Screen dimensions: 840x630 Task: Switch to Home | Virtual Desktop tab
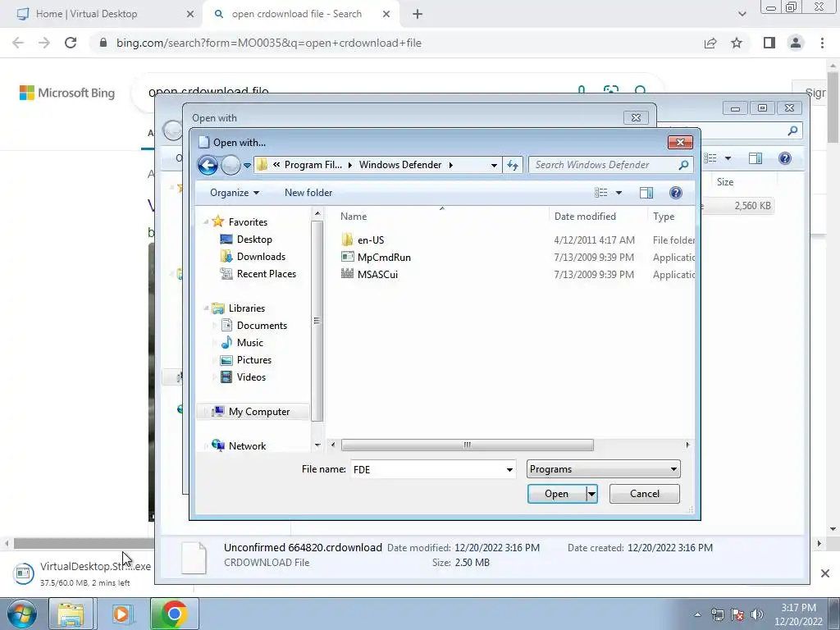point(86,14)
